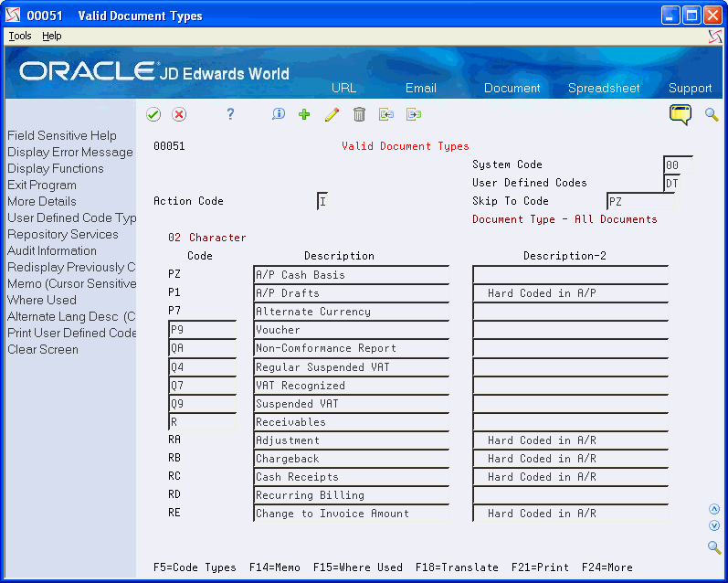Open the Tools menu
This screenshot has width=728, height=583.
[x=20, y=36]
